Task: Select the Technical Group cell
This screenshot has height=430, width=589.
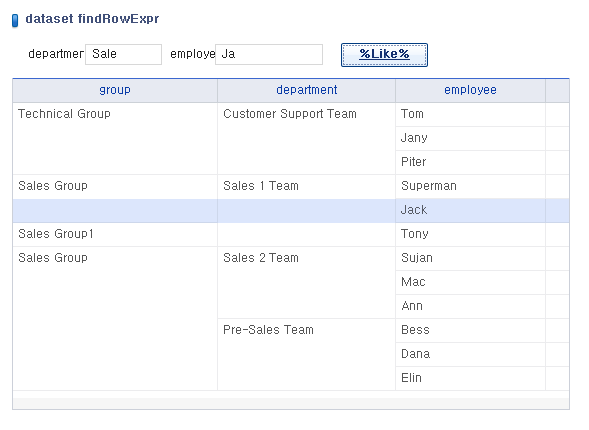Action: pyautogui.click(x=115, y=139)
